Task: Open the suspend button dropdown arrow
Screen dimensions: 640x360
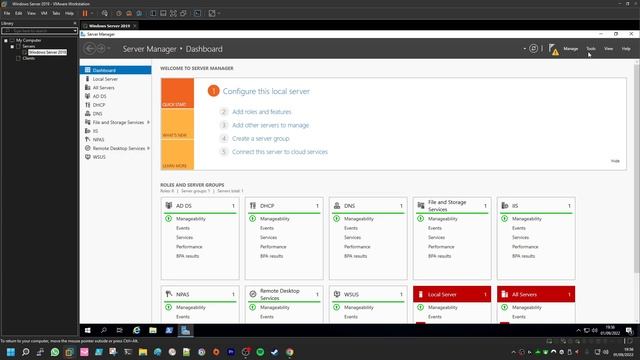Action: click(92, 13)
